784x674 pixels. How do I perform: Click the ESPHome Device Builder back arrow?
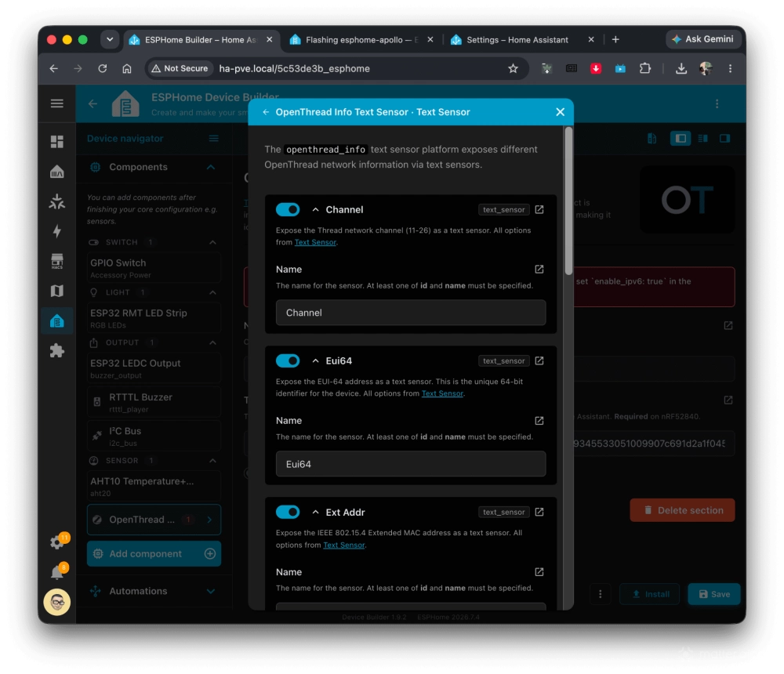pos(93,103)
